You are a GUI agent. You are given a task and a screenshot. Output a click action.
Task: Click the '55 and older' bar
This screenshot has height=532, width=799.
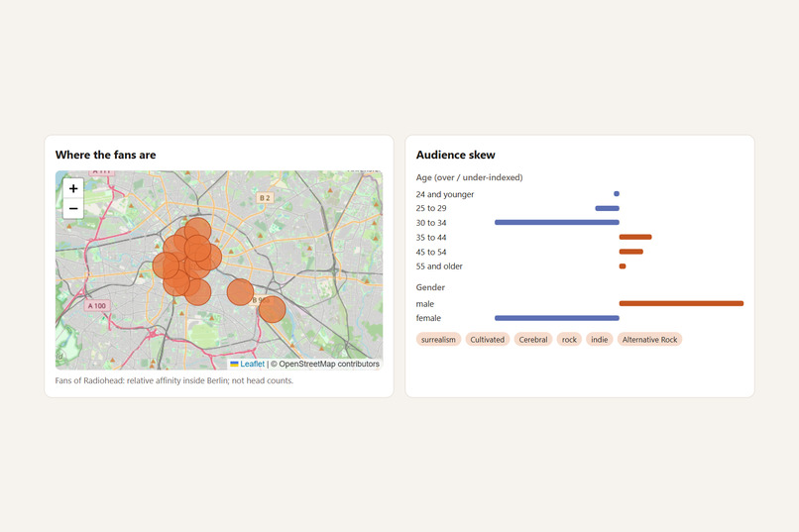point(623,266)
